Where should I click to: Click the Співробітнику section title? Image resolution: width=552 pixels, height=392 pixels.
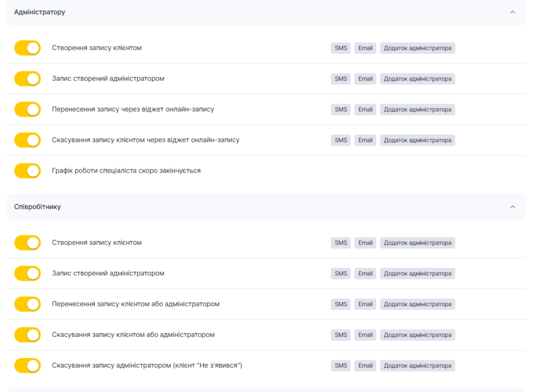pos(38,207)
